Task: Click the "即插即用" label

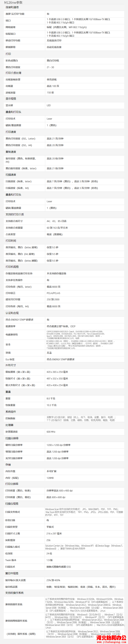Action: [x=11, y=47]
